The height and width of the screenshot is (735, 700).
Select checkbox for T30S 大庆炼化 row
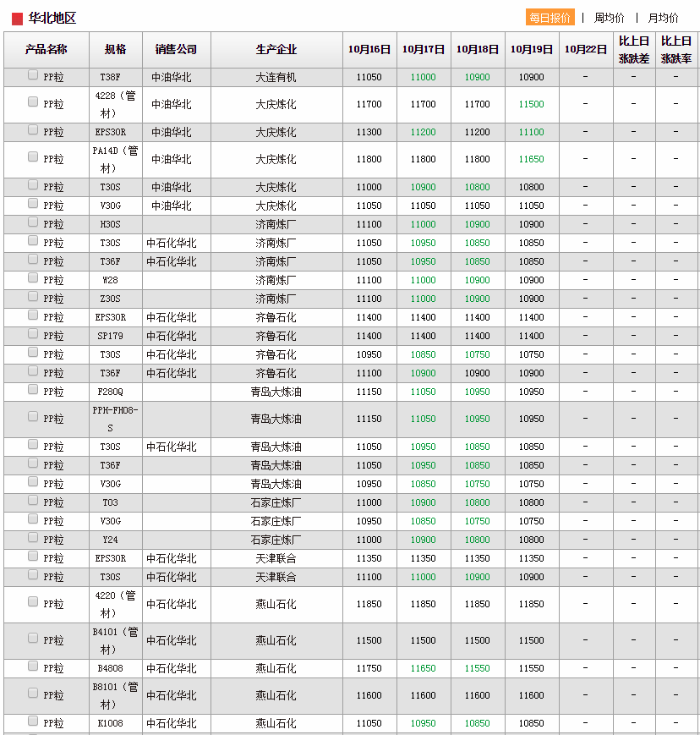point(33,184)
